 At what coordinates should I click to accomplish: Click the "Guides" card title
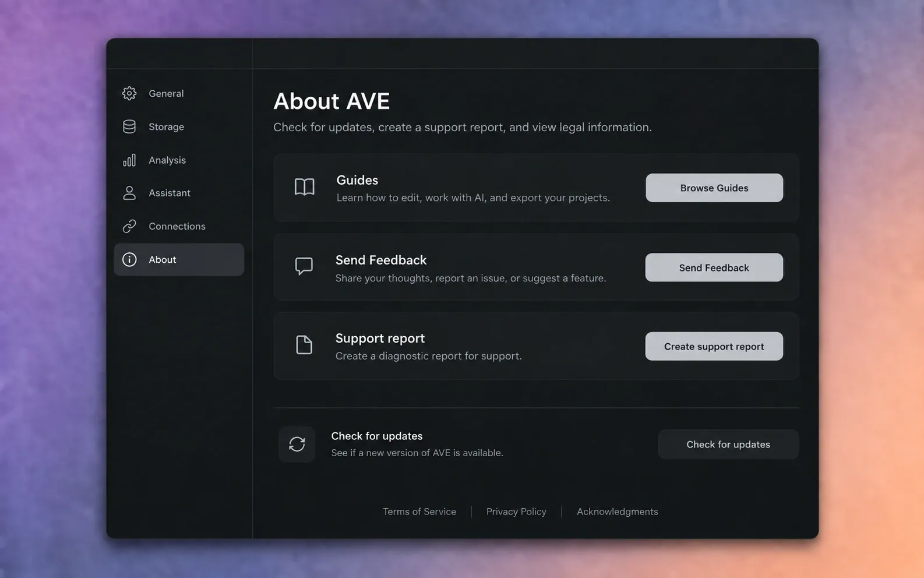tap(357, 180)
